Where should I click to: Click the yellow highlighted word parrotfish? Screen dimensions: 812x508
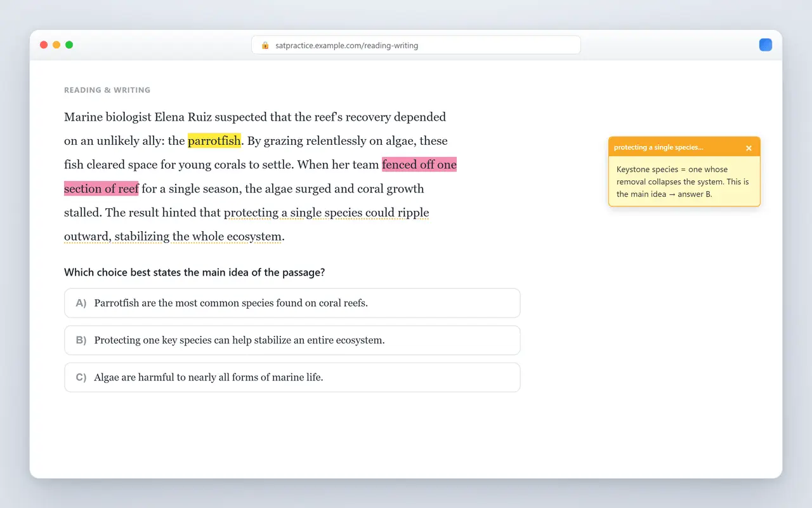pyautogui.click(x=214, y=141)
